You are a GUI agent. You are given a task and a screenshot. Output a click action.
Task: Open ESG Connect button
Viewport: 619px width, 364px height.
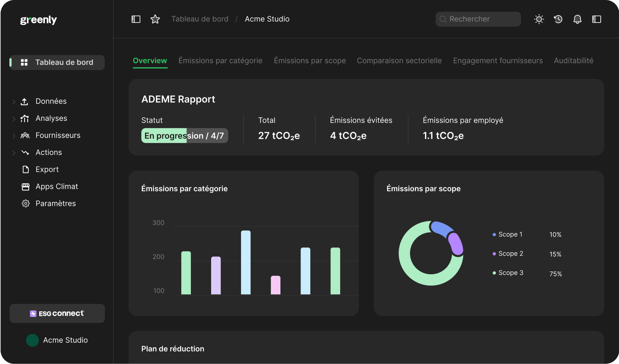(57, 313)
